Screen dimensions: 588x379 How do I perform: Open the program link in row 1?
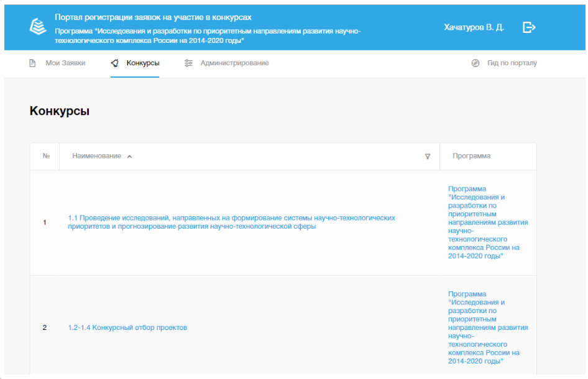[x=488, y=222]
